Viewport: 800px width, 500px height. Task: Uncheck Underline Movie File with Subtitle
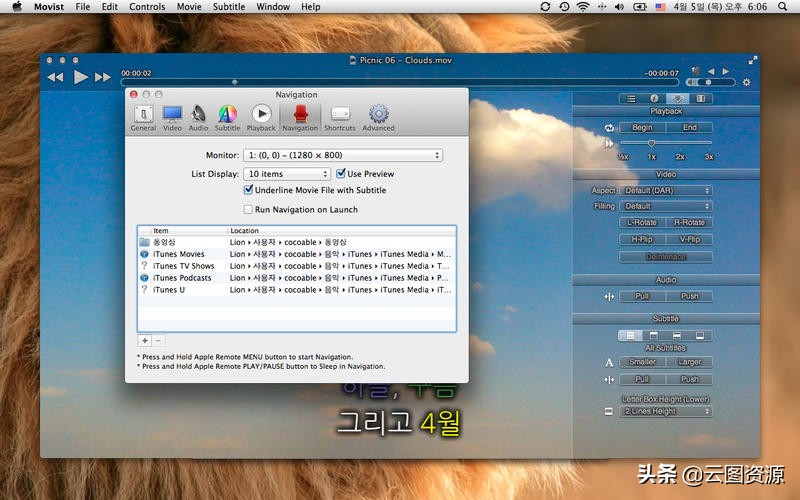pyautogui.click(x=249, y=190)
